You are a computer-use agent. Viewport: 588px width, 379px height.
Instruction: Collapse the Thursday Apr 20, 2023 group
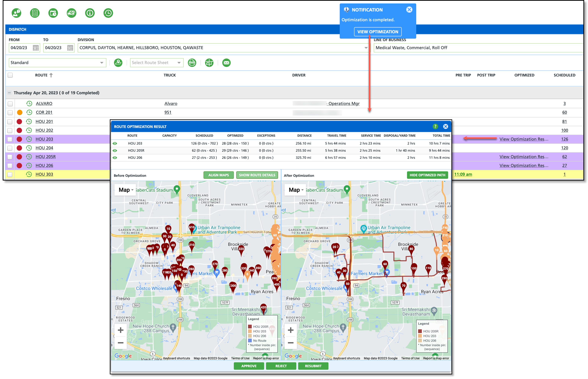pyautogui.click(x=9, y=93)
